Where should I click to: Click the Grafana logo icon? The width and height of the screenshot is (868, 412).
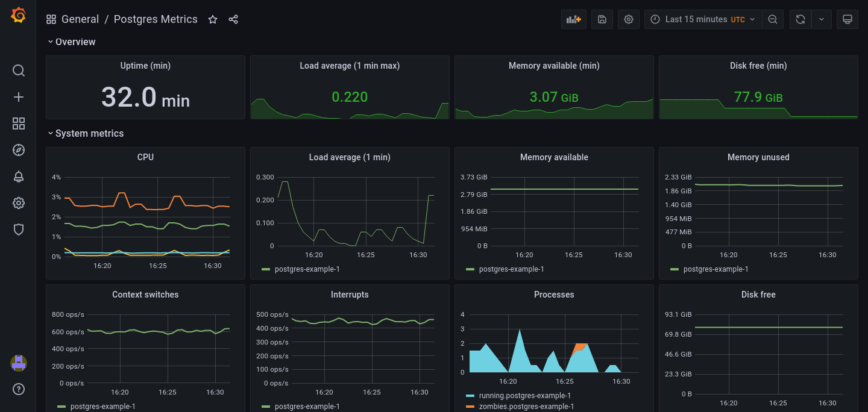pyautogui.click(x=18, y=15)
